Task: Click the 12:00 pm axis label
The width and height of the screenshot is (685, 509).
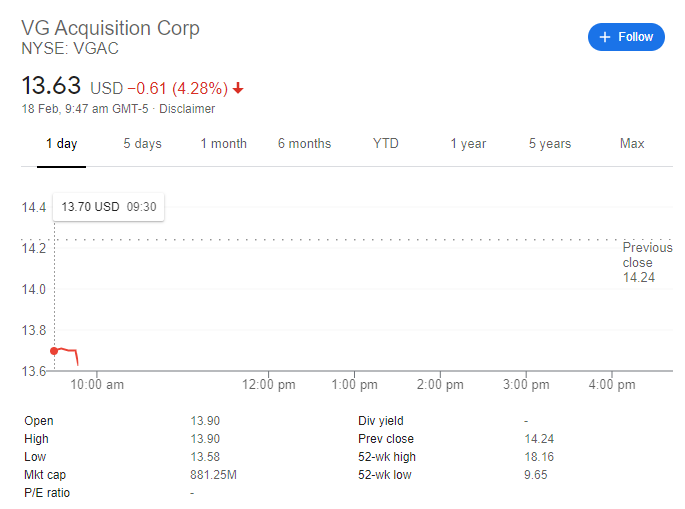Action: [x=269, y=385]
